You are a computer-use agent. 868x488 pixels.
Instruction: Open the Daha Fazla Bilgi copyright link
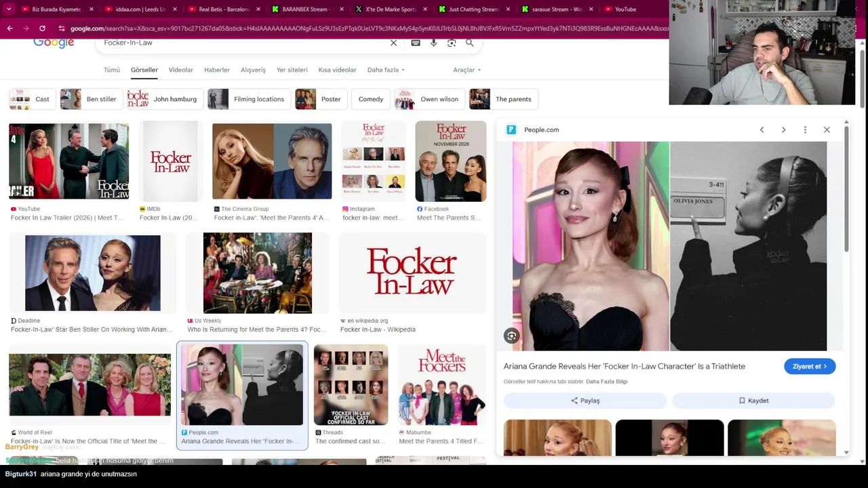(x=606, y=382)
